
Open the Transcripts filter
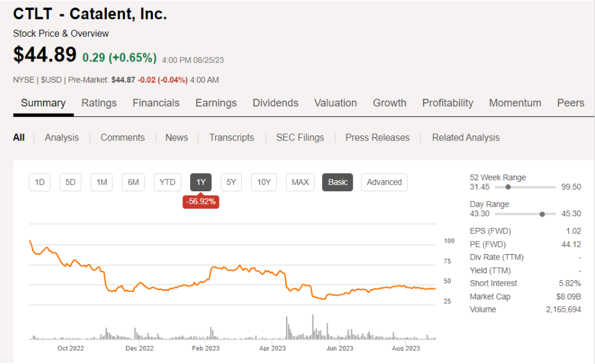click(x=231, y=138)
